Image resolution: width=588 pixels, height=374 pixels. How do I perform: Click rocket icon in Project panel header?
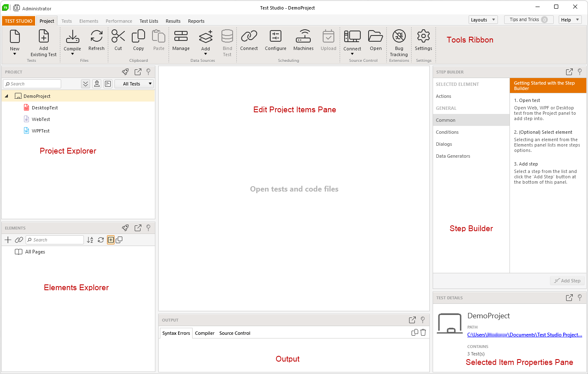pos(125,72)
